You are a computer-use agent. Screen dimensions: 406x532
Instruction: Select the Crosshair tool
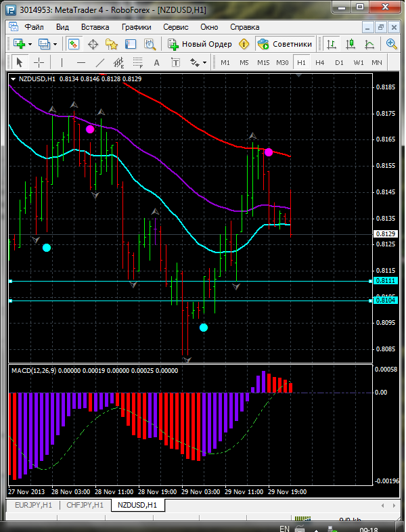(x=39, y=62)
